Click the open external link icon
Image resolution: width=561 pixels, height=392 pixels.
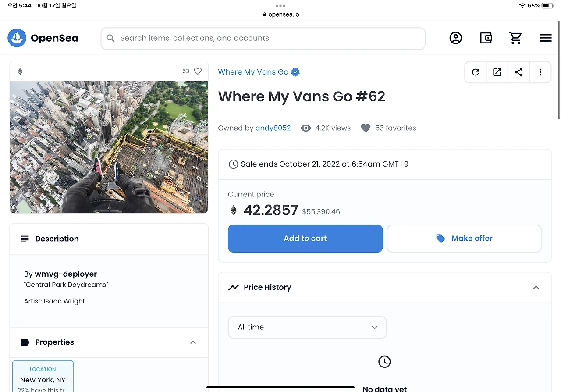point(497,72)
